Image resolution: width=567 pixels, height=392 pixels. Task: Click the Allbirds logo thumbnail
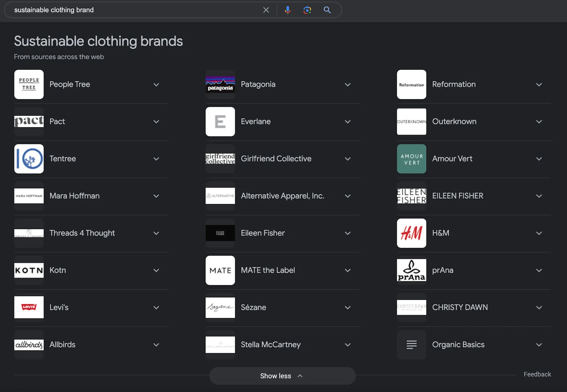tap(29, 345)
